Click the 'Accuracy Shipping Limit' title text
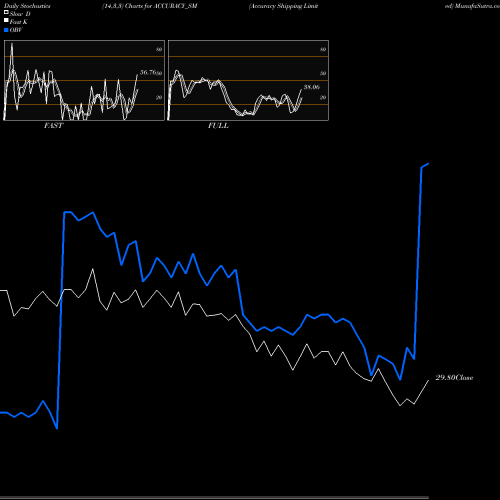 pyautogui.click(x=284, y=6)
